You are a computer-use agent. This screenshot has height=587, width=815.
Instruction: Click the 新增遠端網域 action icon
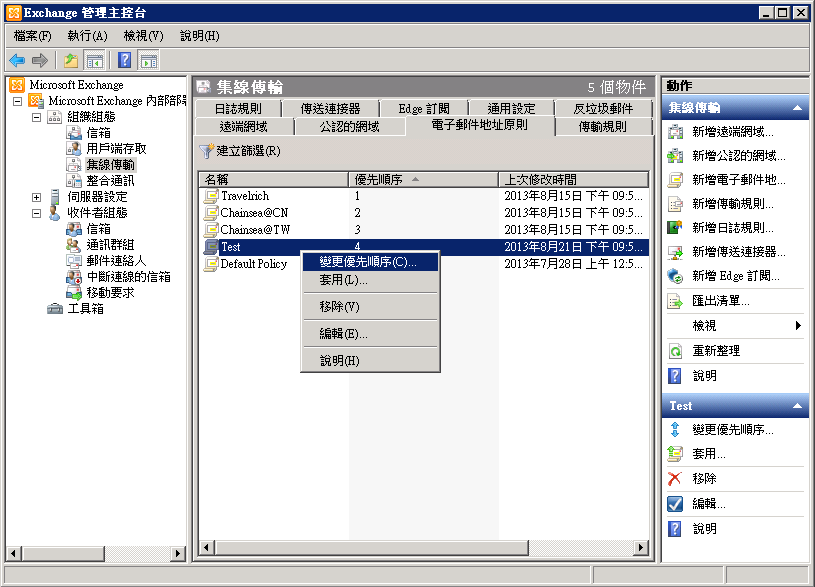[675, 132]
